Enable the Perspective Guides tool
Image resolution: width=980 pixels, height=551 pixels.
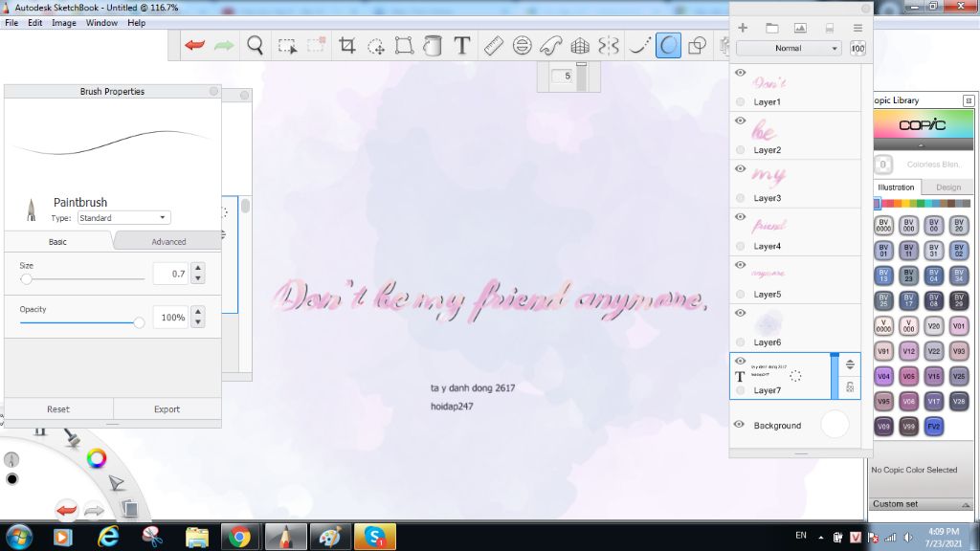point(580,46)
